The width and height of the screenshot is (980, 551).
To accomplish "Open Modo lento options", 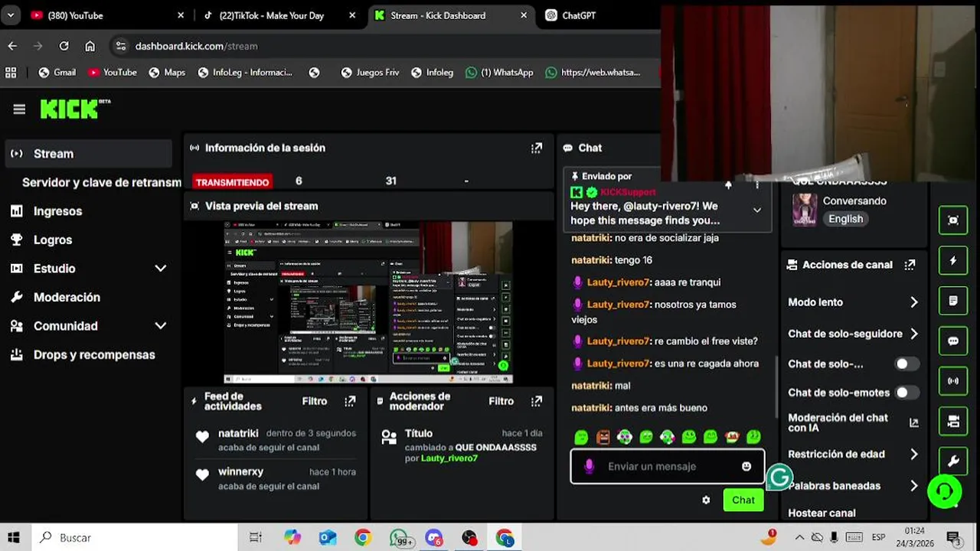I will (853, 302).
